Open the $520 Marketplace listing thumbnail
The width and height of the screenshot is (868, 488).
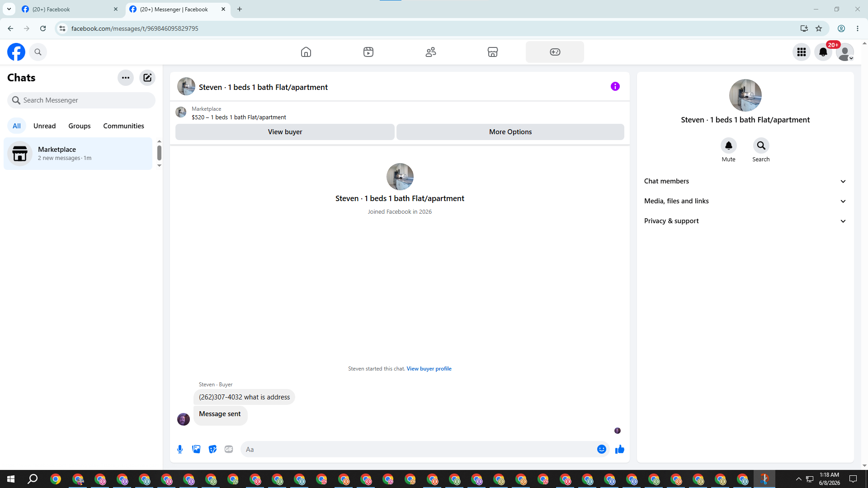click(x=181, y=112)
